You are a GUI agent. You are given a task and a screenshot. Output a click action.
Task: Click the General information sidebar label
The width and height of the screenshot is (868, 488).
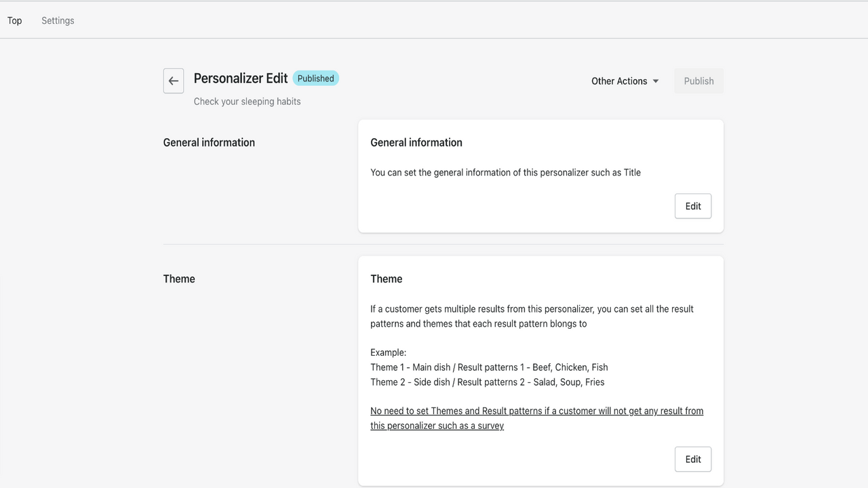pyautogui.click(x=209, y=142)
